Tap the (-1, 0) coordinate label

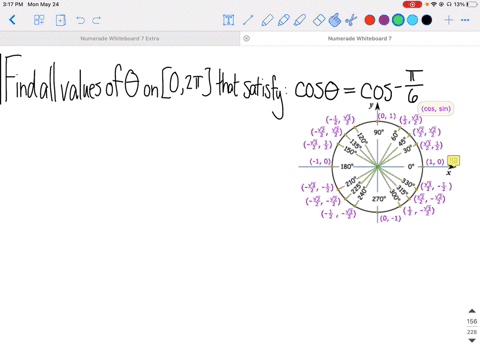pyautogui.click(x=320, y=161)
